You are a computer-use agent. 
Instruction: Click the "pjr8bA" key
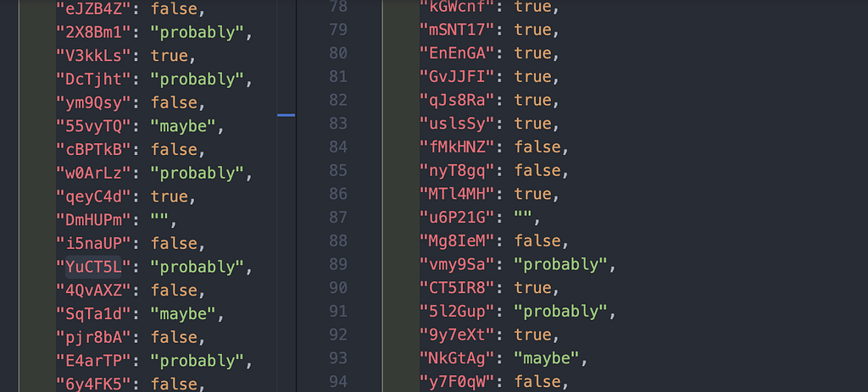pos(93,338)
